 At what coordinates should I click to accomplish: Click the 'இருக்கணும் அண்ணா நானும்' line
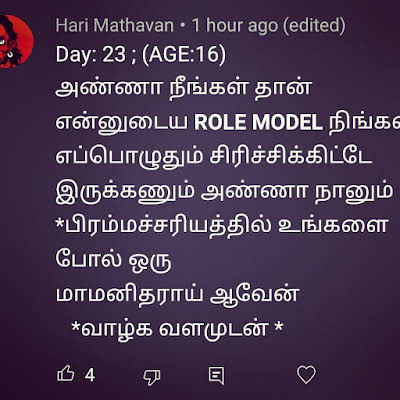click(224, 192)
